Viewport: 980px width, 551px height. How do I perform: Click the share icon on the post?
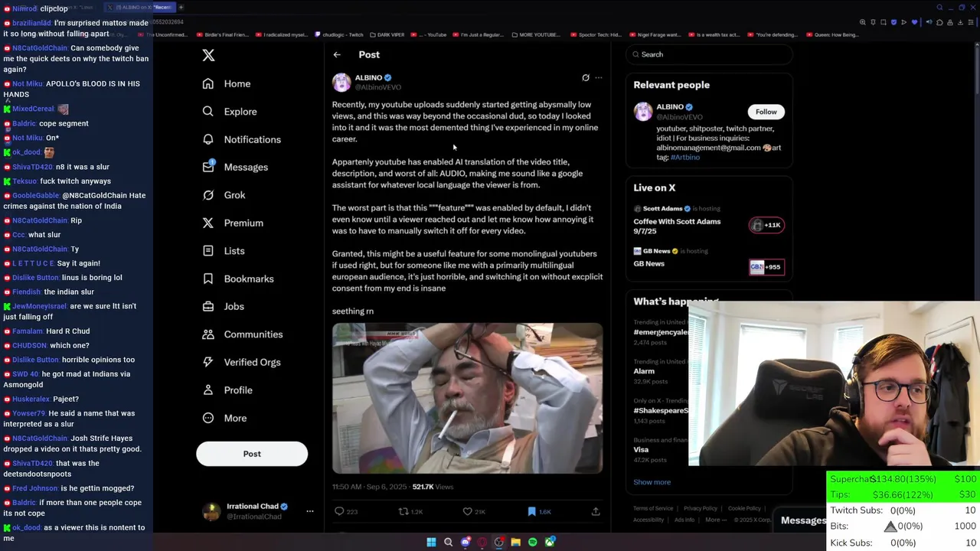596,511
